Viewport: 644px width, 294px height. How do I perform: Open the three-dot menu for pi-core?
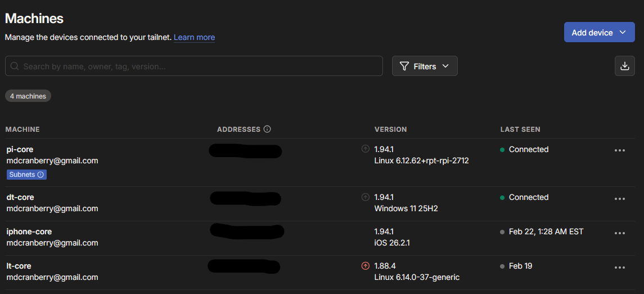coord(620,150)
